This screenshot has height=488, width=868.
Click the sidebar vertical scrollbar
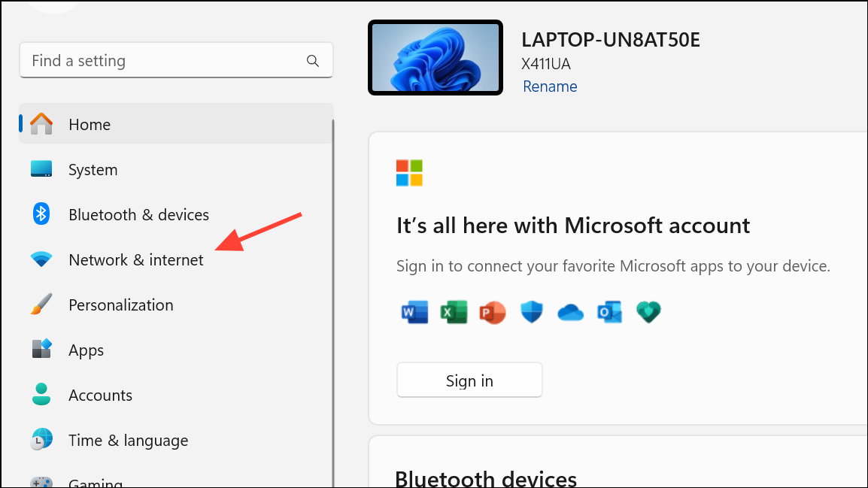pos(332,303)
